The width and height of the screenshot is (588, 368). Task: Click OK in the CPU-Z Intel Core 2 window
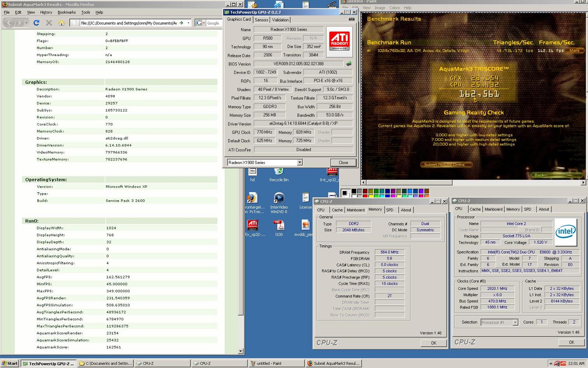click(571, 342)
